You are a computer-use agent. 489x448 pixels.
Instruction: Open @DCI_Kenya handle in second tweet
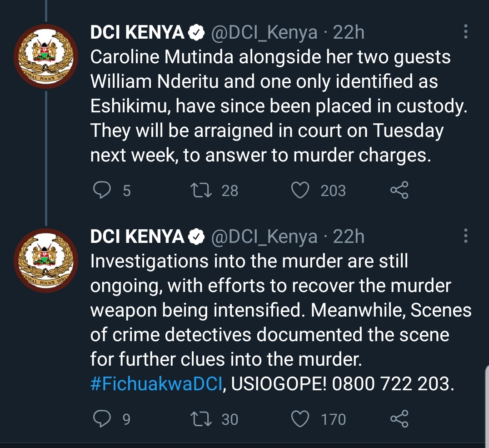(x=264, y=237)
